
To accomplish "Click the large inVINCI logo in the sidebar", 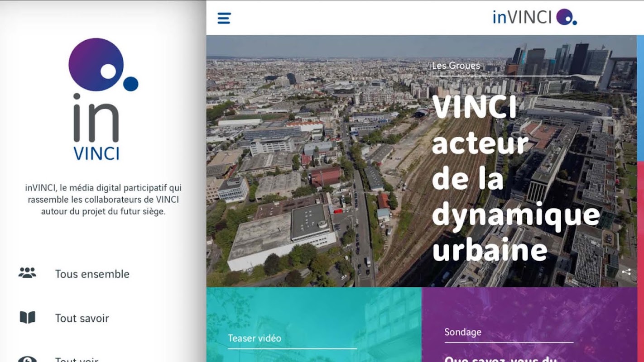I will tap(103, 99).
